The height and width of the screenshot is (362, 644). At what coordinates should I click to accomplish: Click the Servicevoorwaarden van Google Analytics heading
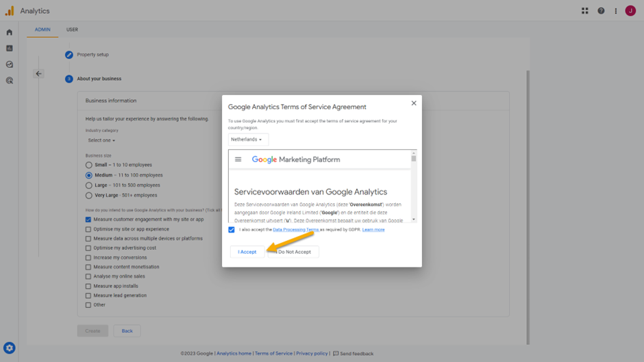tap(310, 192)
